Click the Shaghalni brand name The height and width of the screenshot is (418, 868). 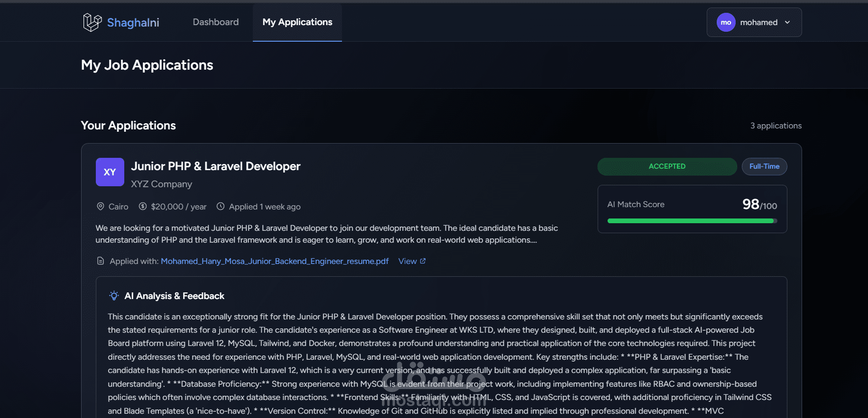coord(133,22)
